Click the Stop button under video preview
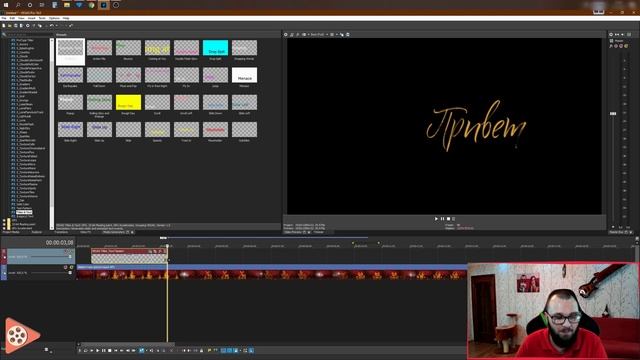 (x=448, y=219)
